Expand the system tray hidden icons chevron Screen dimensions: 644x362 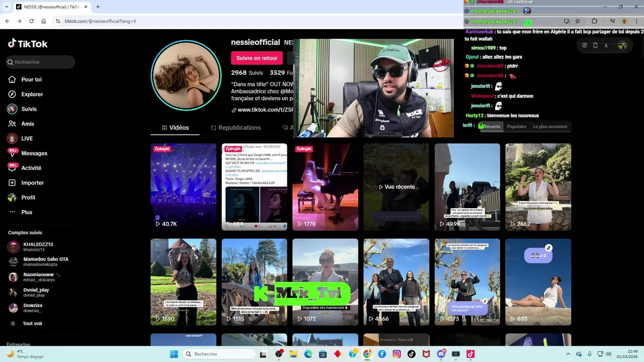point(568,354)
